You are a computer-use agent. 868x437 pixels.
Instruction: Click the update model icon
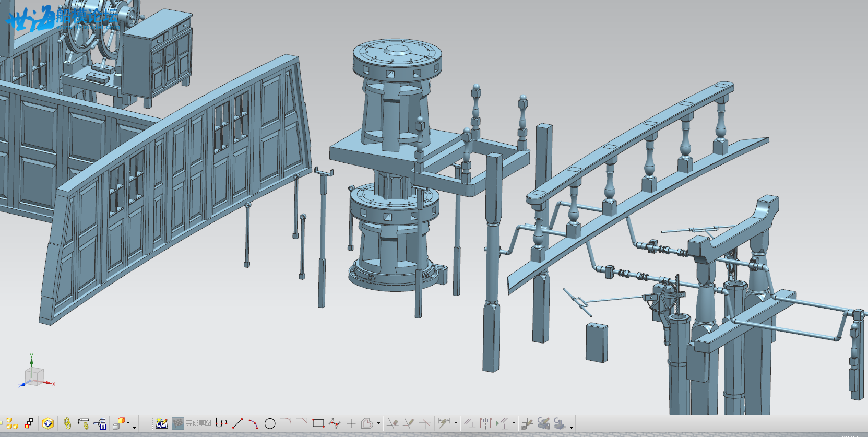560,423
